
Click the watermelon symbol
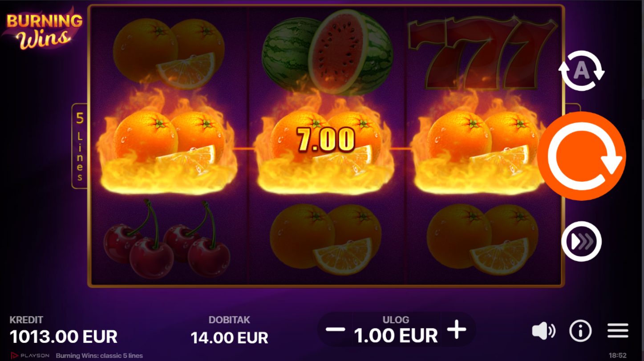pos(327,51)
